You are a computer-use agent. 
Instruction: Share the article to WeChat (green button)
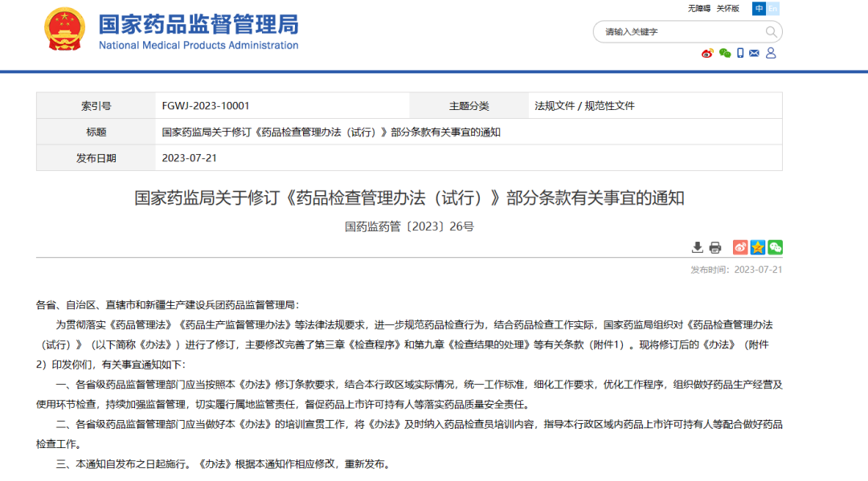775,247
